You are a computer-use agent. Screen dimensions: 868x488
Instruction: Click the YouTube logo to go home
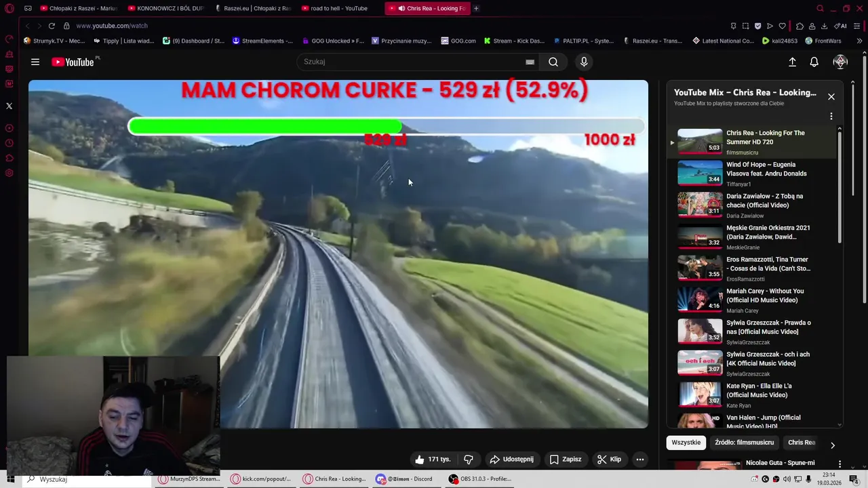coord(73,62)
